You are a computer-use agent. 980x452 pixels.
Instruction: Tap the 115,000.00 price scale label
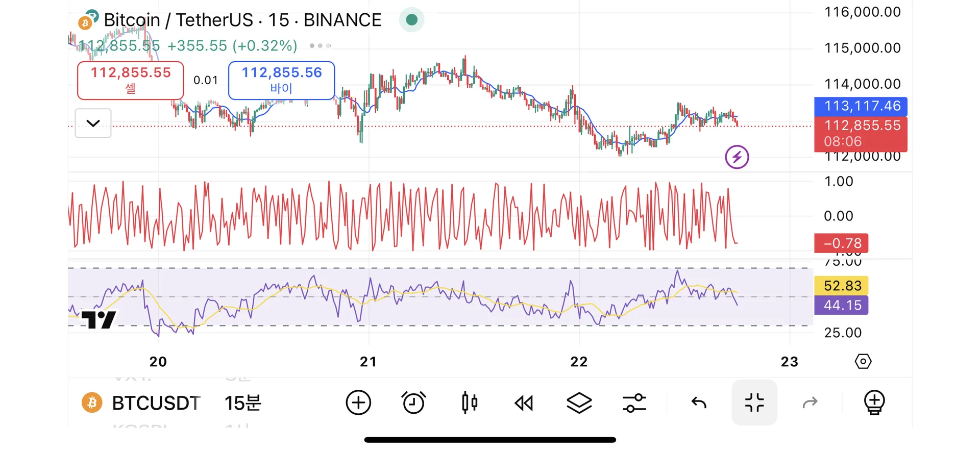click(x=863, y=48)
